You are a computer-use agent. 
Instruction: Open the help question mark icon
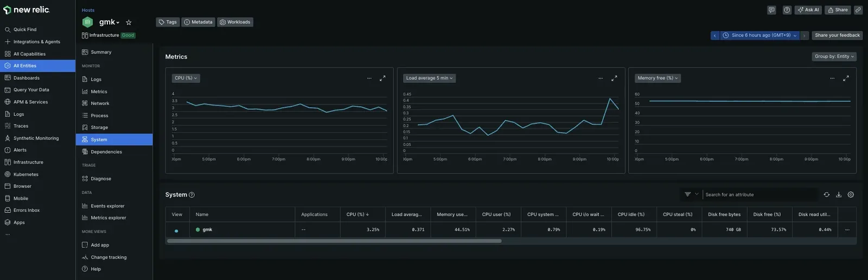pos(787,10)
